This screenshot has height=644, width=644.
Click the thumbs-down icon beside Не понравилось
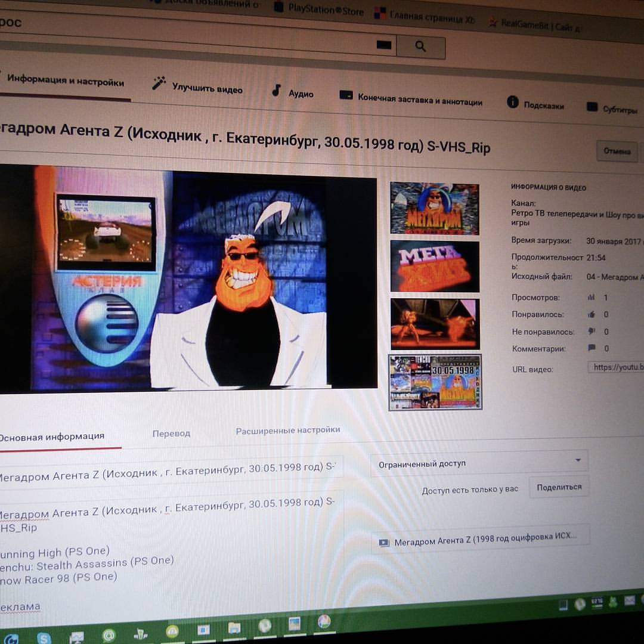click(x=592, y=332)
